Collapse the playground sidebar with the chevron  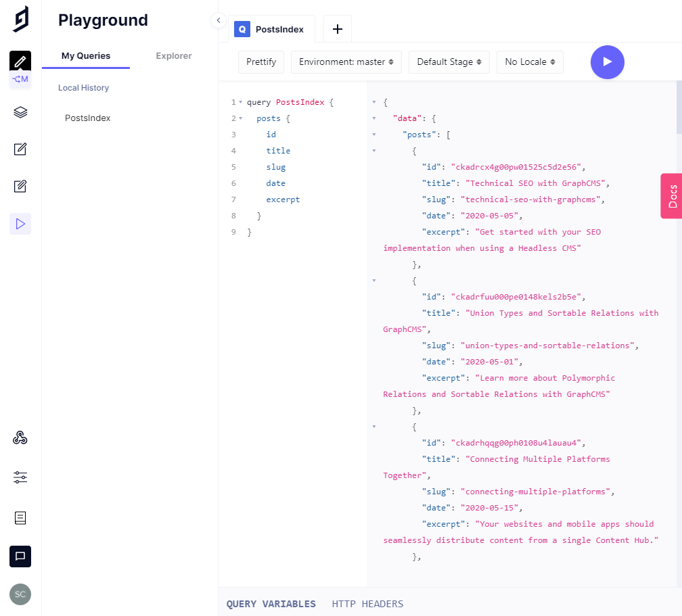click(x=218, y=20)
